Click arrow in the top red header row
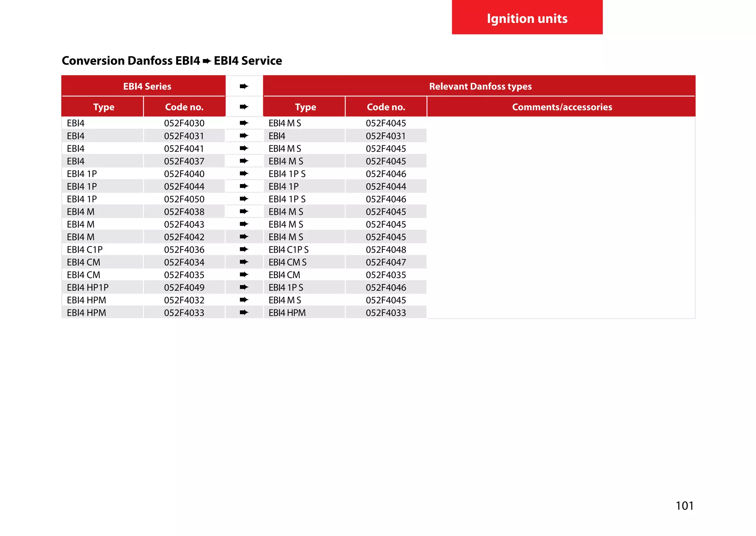Screen dimensions: 756x536 pyautogui.click(x=244, y=86)
